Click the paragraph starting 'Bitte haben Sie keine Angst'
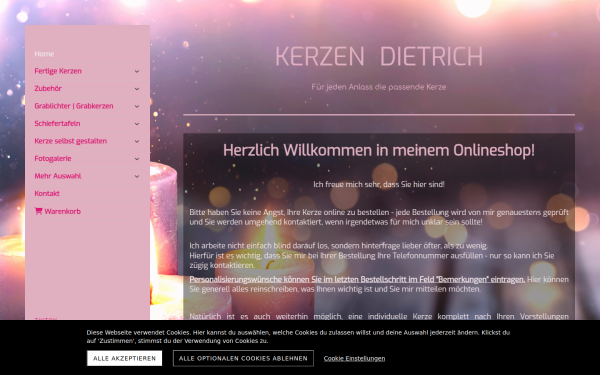 379,217
